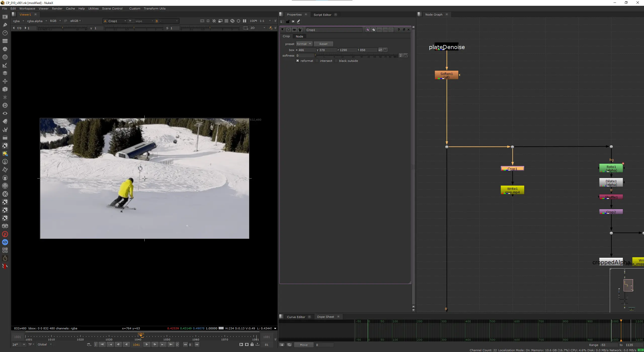Open the preset format dropdown
This screenshot has width=644, height=352.
pyautogui.click(x=304, y=44)
